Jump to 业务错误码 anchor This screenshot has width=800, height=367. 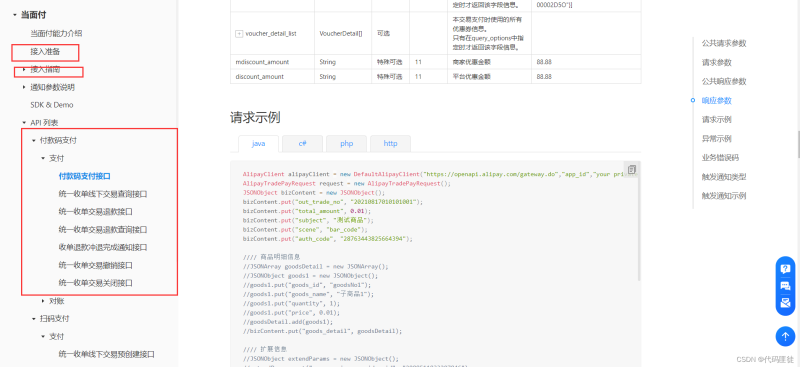(x=720, y=158)
